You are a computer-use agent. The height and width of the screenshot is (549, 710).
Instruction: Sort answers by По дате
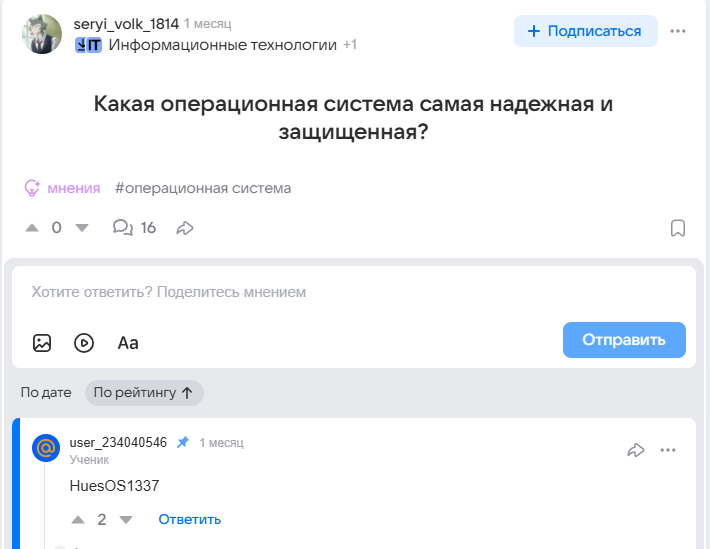click(46, 393)
